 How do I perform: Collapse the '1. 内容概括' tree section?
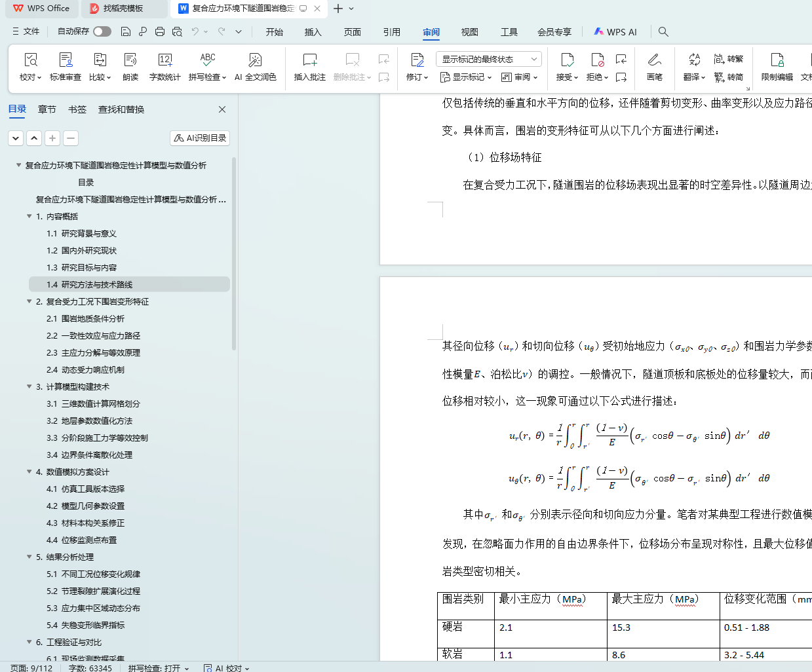29,216
